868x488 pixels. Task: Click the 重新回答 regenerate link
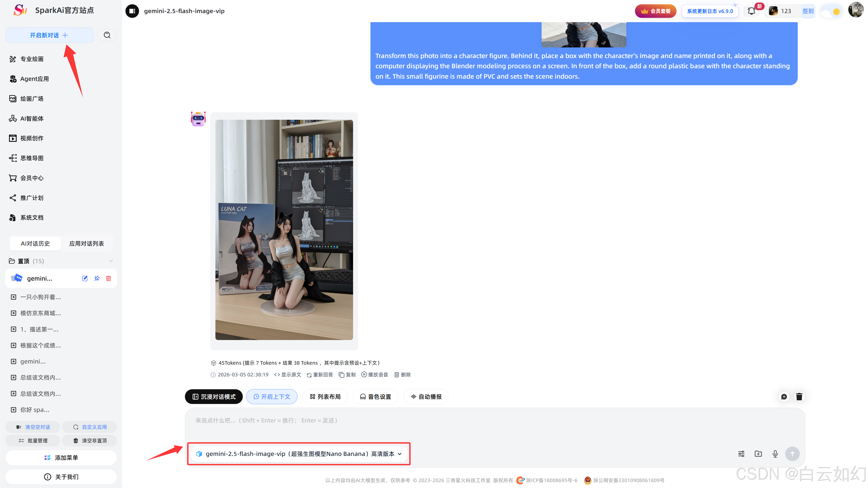(320, 375)
